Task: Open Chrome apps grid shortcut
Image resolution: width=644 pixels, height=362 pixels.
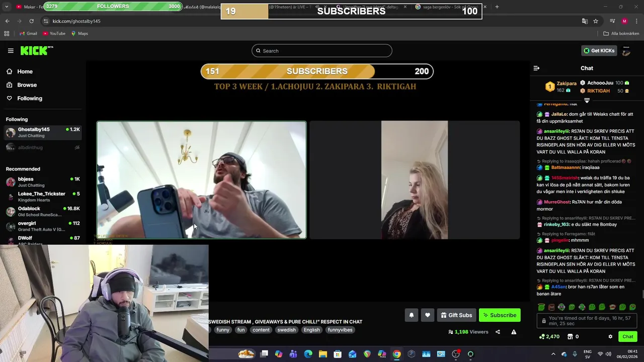Action: tap(7, 34)
